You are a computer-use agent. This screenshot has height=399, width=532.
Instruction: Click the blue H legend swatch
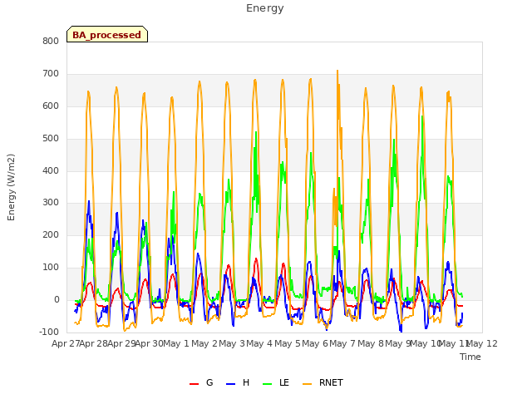(x=231, y=384)
